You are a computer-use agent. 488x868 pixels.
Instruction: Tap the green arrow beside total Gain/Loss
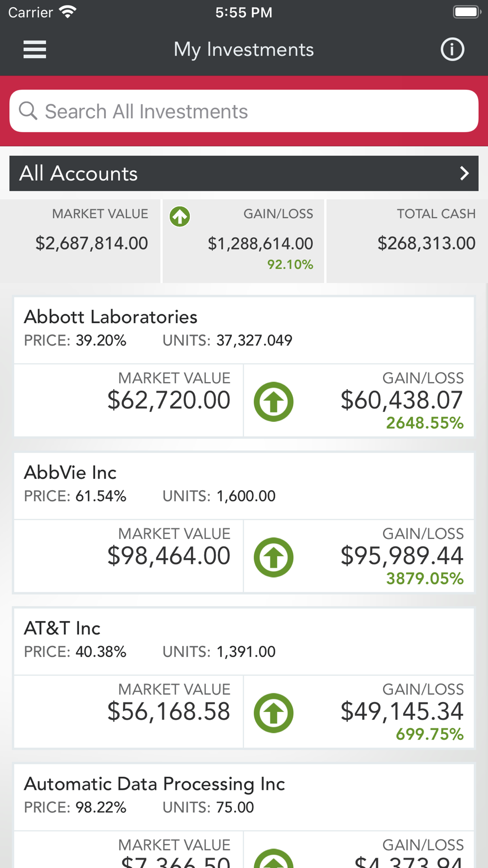[x=180, y=216]
